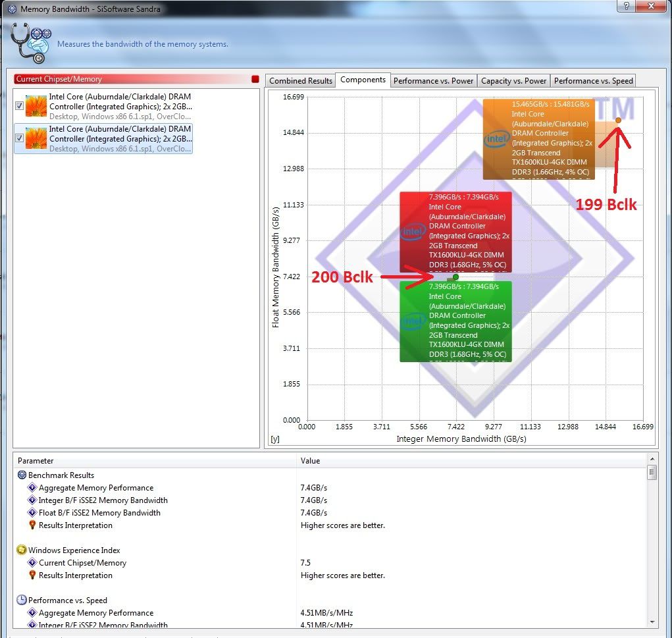The image size is (672, 638).
Task: Open the Performance vs. Speed tab
Action: [x=593, y=80]
